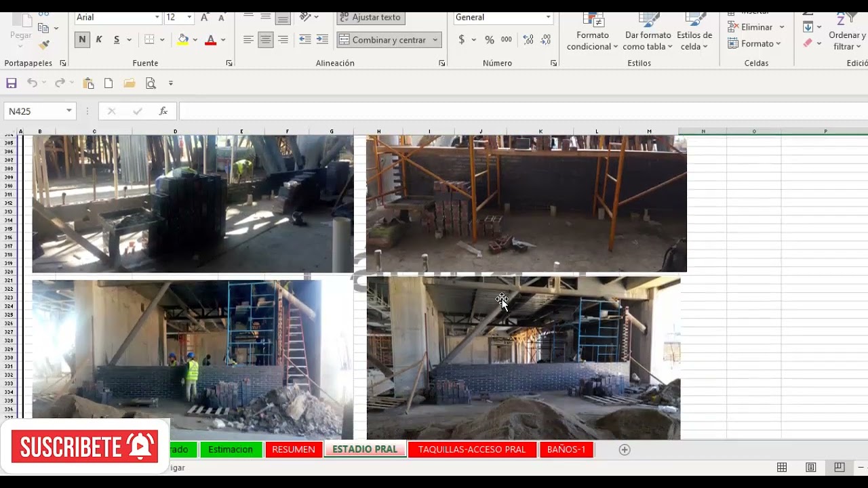
Task: Add a new sheet with the plus icon
Action: click(x=625, y=449)
